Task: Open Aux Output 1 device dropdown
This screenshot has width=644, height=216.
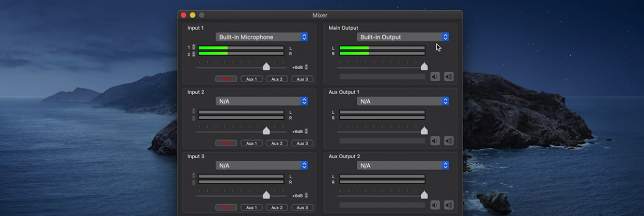Action: (403, 101)
